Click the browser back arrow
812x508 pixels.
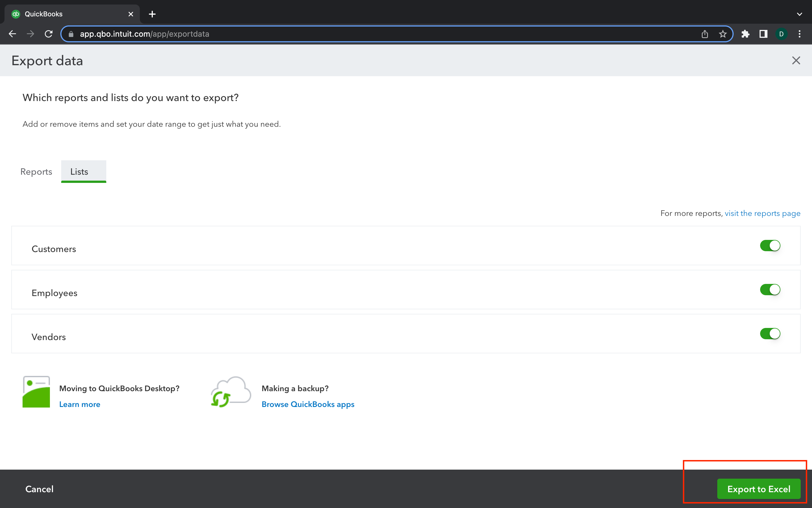12,34
